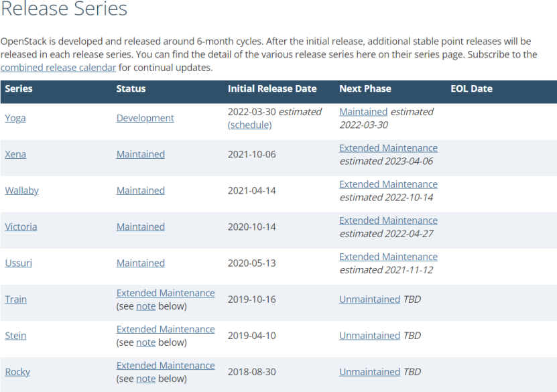Open Wallaby's Extended Maintenance next phase link
The width and height of the screenshot is (557, 392).
(388, 184)
